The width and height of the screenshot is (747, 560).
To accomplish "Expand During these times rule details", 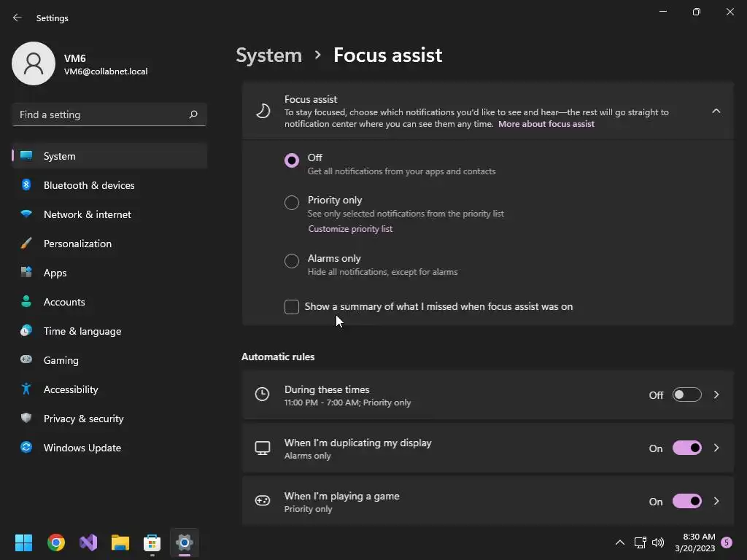I will pos(716,394).
